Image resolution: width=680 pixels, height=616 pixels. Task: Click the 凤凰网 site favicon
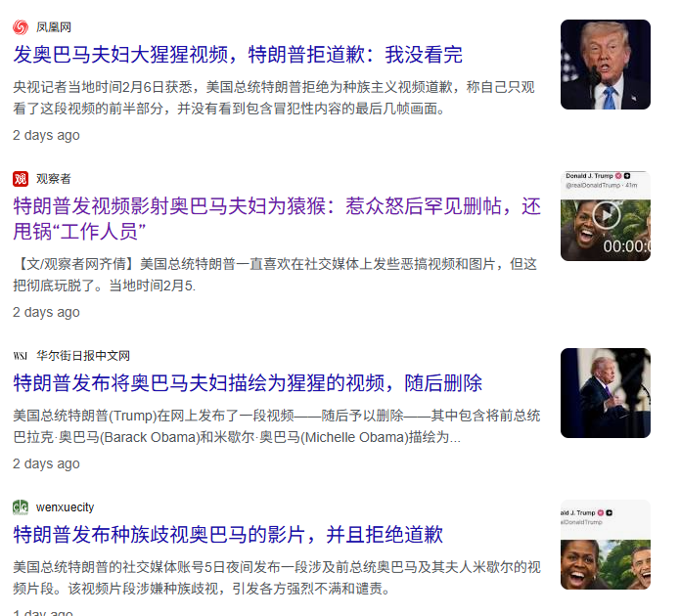21,27
